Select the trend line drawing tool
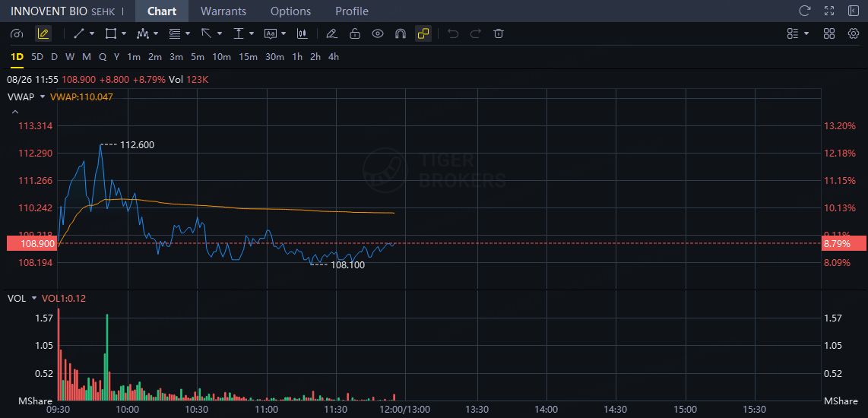Screen dimensions: 868x418 coord(78,33)
